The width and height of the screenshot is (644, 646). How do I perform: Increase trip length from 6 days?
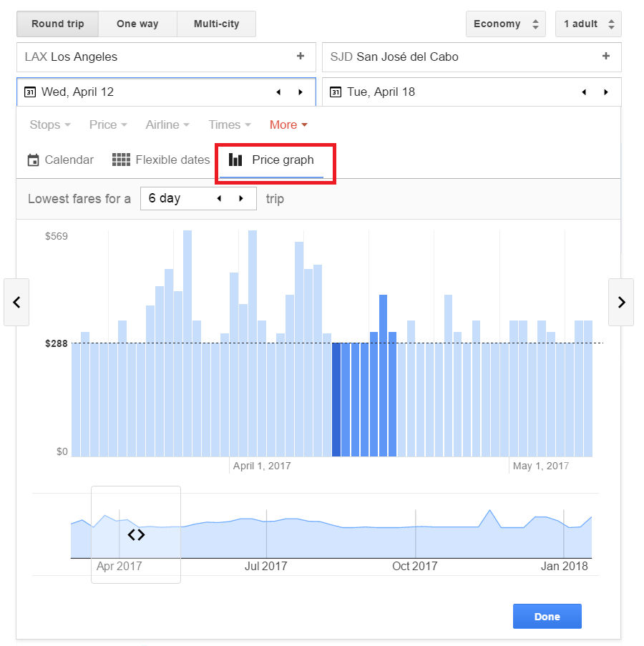coord(241,198)
